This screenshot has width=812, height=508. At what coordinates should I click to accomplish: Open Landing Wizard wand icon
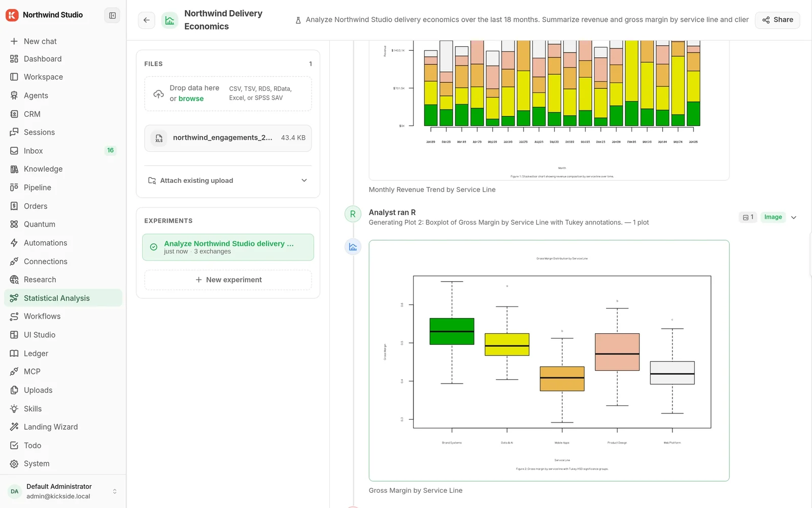(x=14, y=427)
